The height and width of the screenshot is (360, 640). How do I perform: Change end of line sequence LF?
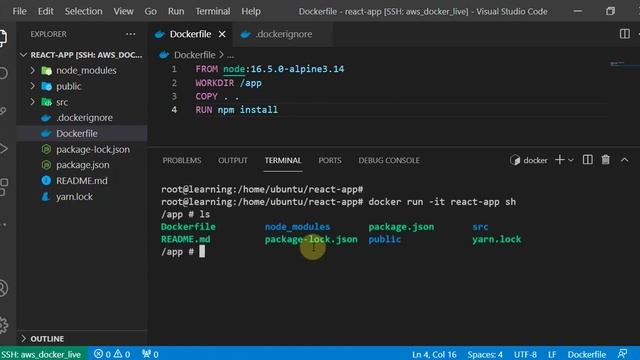[x=552, y=354]
